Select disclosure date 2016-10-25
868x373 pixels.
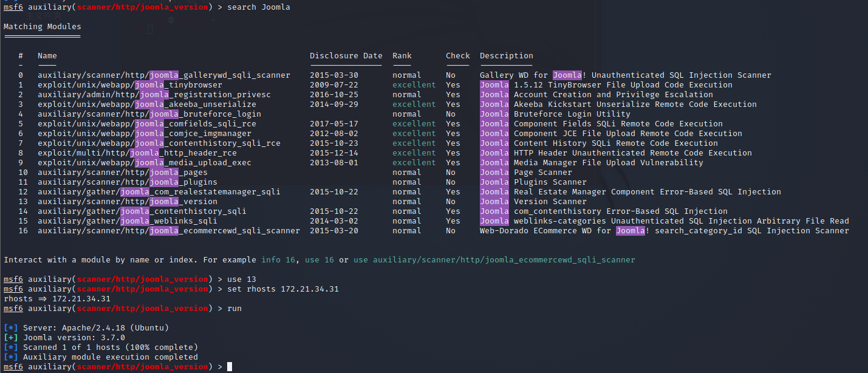tap(334, 95)
